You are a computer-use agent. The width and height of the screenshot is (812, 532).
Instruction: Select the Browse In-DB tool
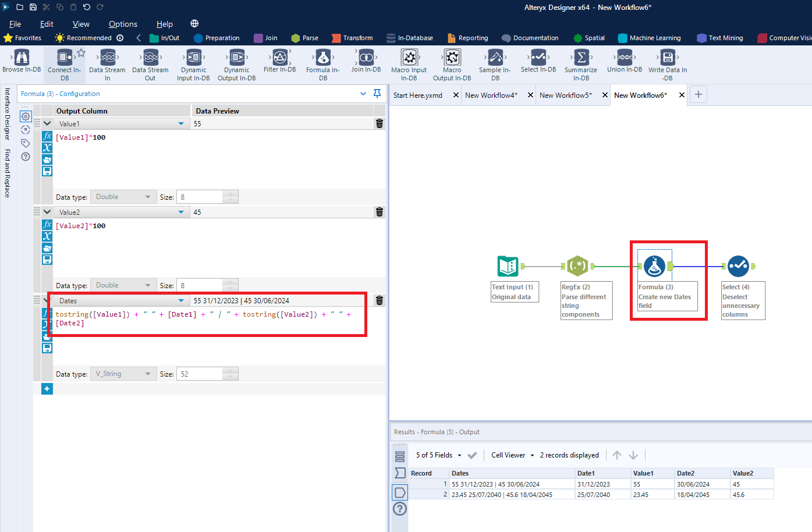pyautogui.click(x=21, y=62)
